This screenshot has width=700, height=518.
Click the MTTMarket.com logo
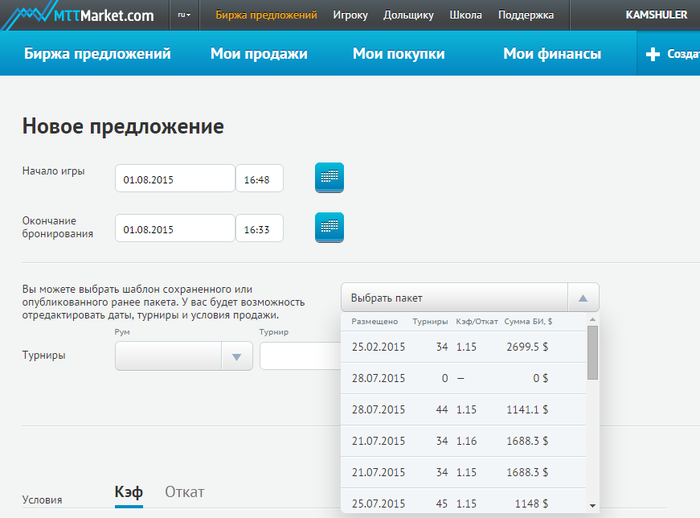[78, 15]
